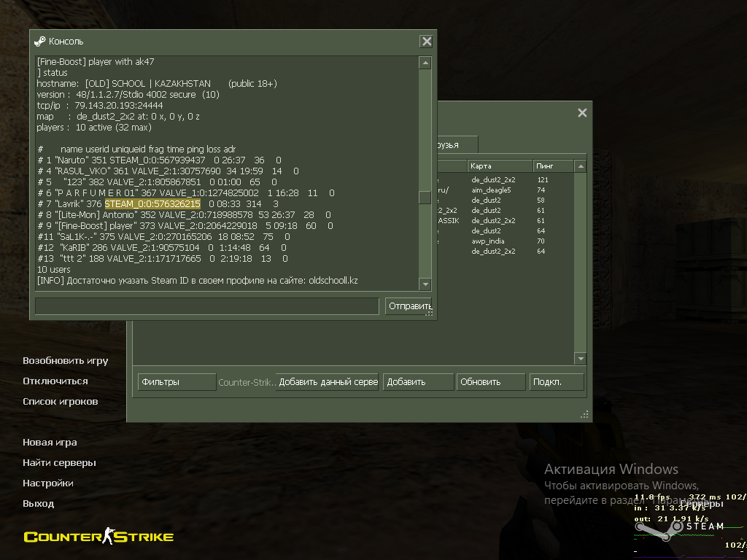The height and width of the screenshot is (560, 747).
Task: Click "[Lite-Mon] Antonio" player line
Action: point(185,215)
